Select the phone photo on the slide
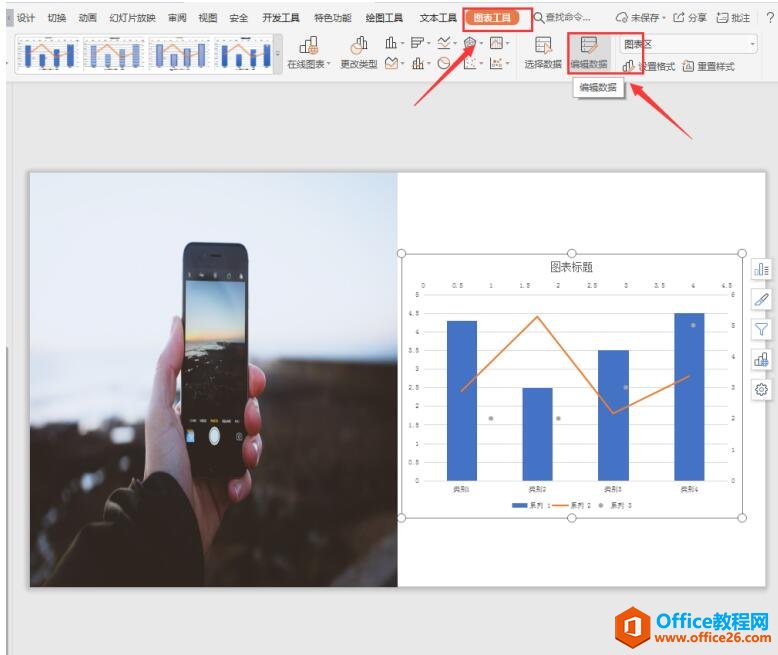 [214, 379]
